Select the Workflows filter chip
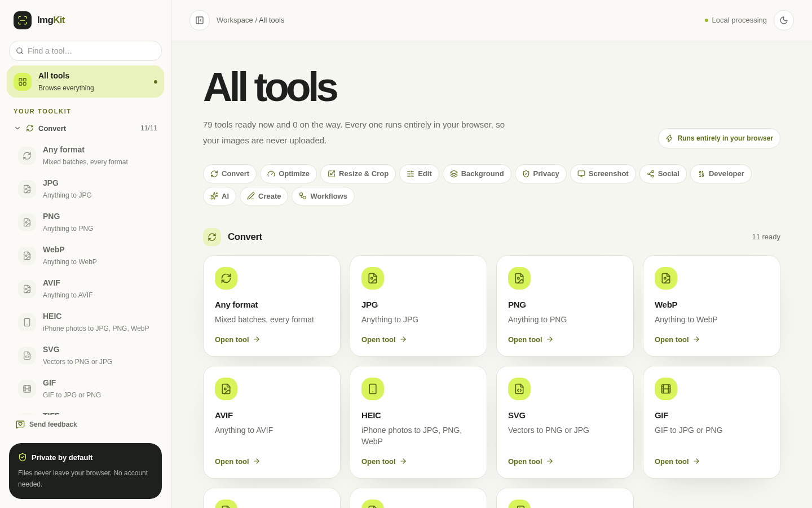Screen dimensions: 812x508 tap(323, 196)
